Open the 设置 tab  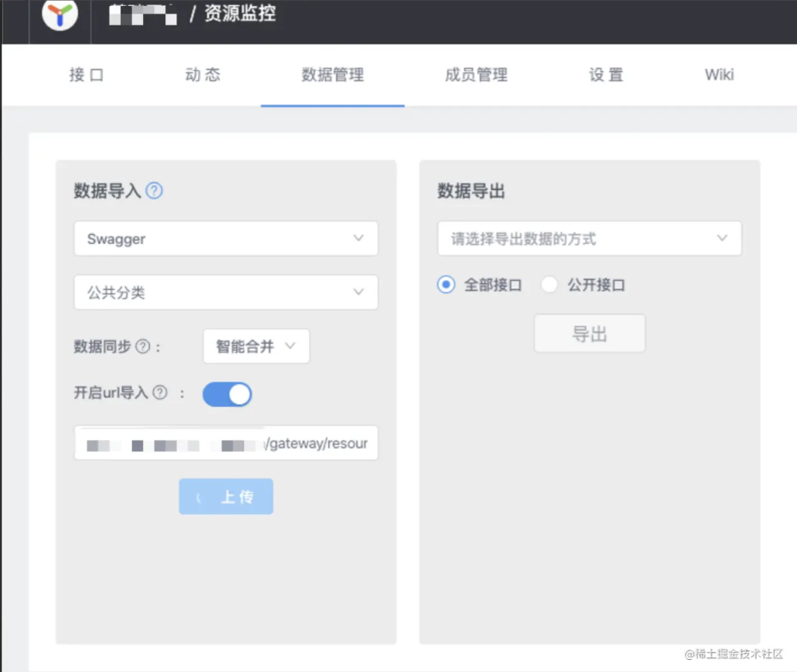click(x=604, y=75)
